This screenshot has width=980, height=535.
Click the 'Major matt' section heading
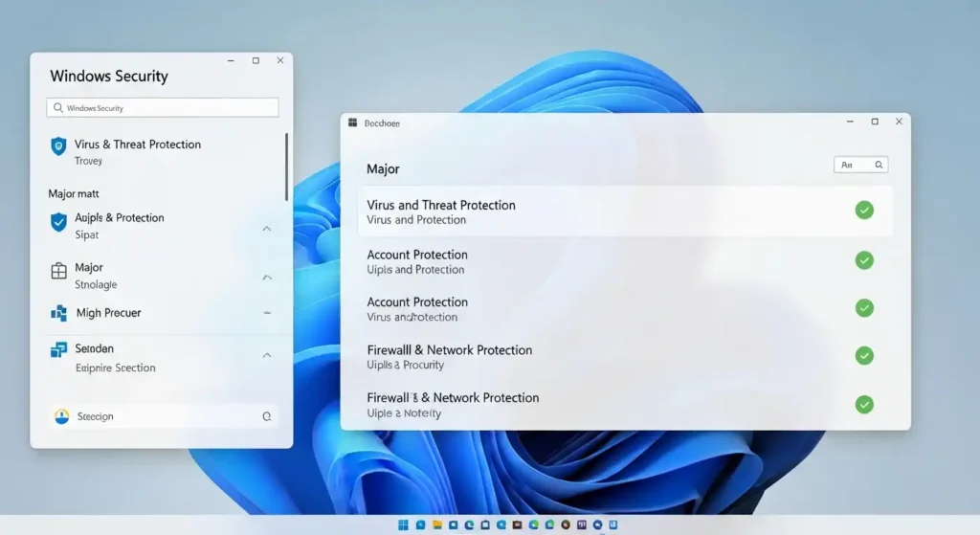click(73, 193)
